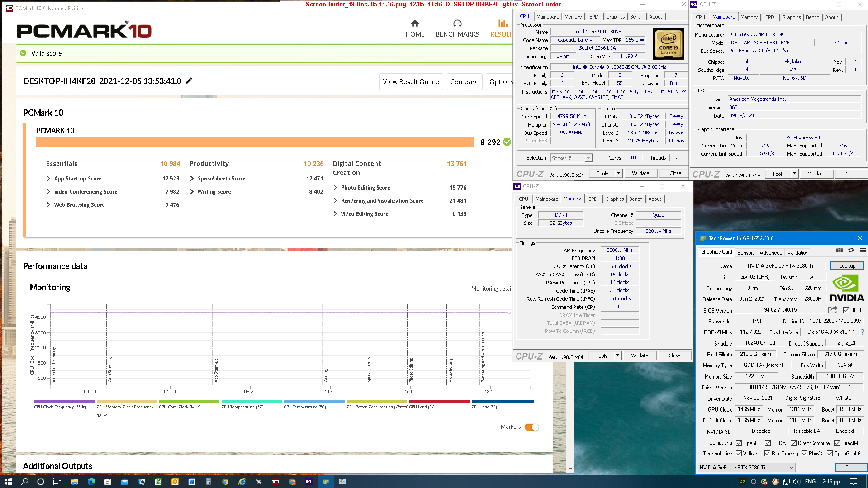Open the network icon in the system tray
Viewport: 868px width, 488px height.
coord(786,482)
